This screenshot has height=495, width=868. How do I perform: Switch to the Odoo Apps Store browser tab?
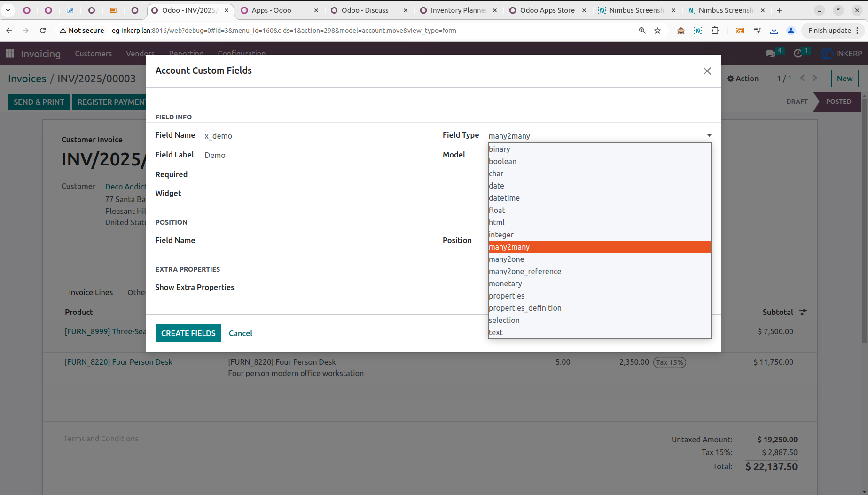point(547,10)
